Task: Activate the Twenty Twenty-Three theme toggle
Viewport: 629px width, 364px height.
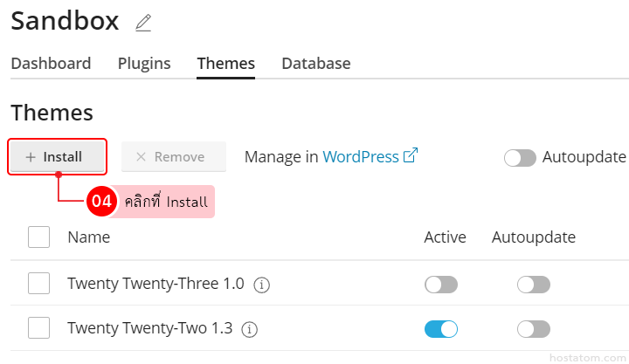Action: (x=440, y=285)
